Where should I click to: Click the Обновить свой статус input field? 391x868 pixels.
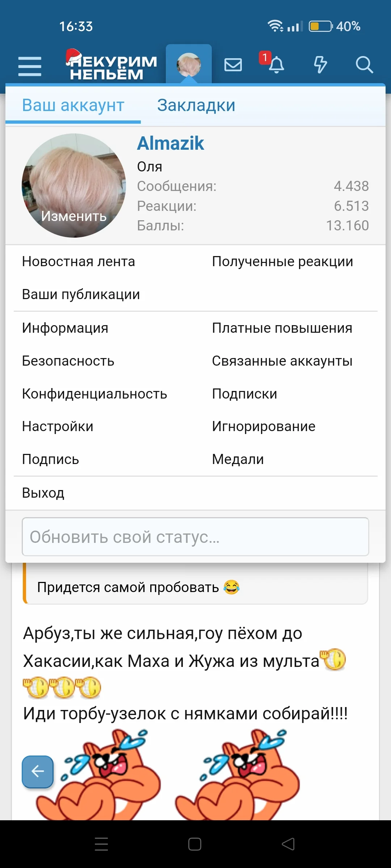click(x=195, y=537)
